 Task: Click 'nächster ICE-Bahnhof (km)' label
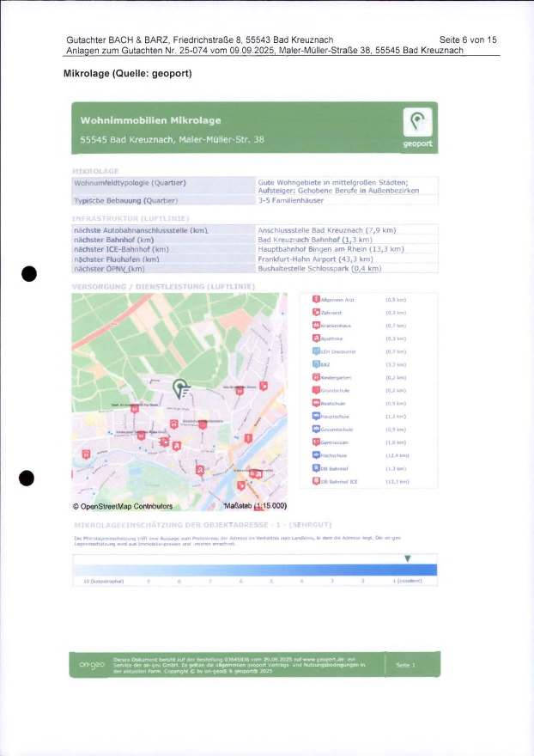tap(121, 249)
